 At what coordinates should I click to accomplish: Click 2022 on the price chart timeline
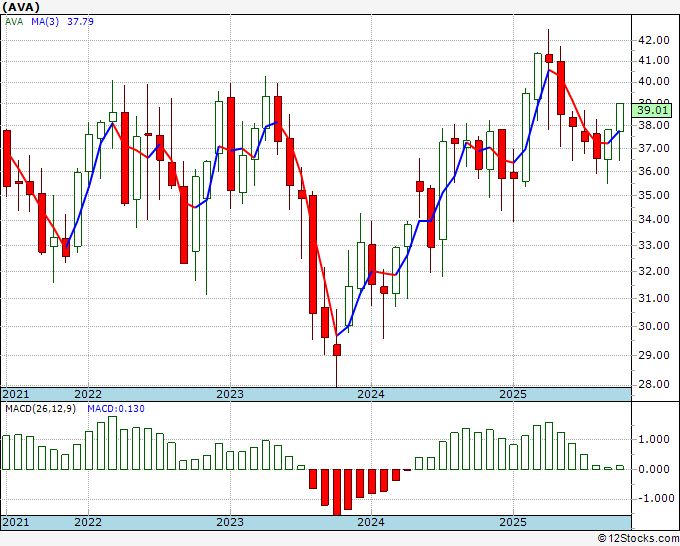[x=88, y=394]
